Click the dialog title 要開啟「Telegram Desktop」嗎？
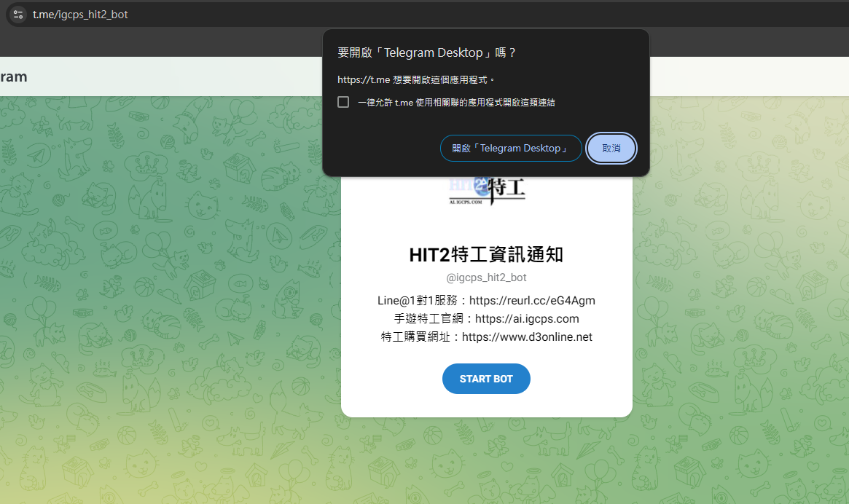Image resolution: width=849 pixels, height=504 pixels. pos(427,52)
